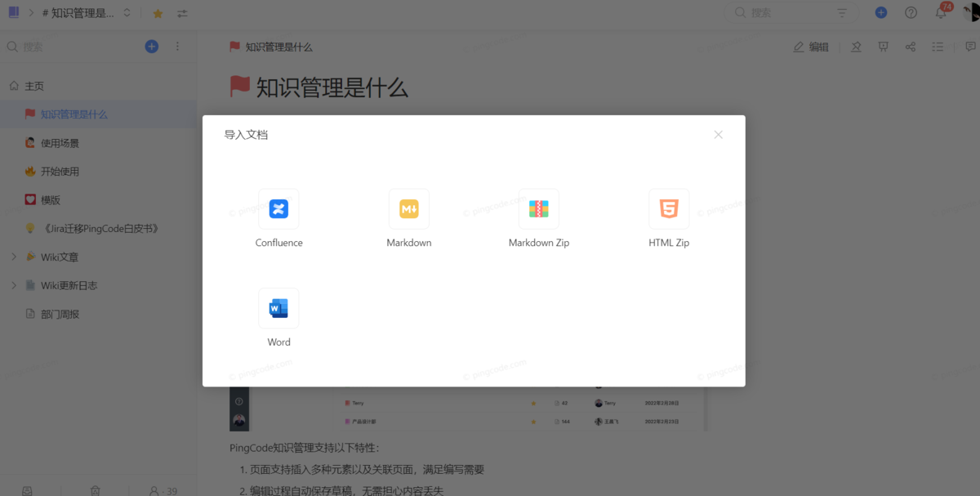Viewport: 980px width, 496px height.
Task: Open the trash icon at sidebar bottom
Action: (x=96, y=491)
